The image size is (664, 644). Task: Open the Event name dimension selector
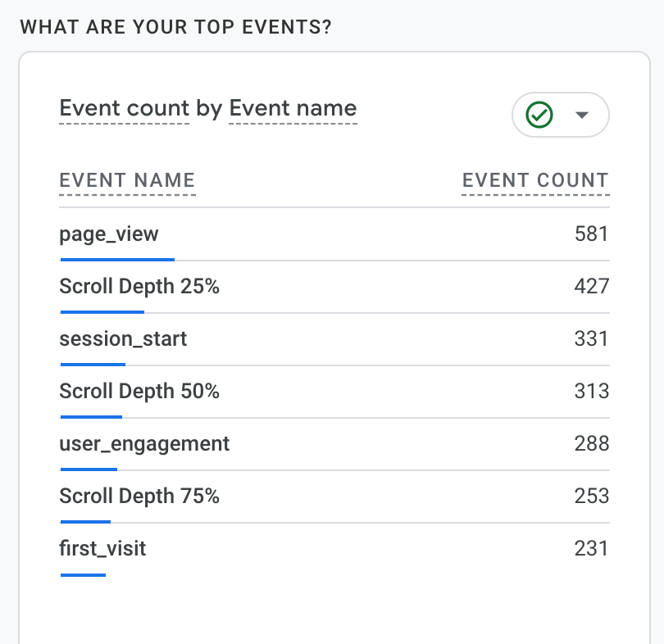[x=293, y=109]
